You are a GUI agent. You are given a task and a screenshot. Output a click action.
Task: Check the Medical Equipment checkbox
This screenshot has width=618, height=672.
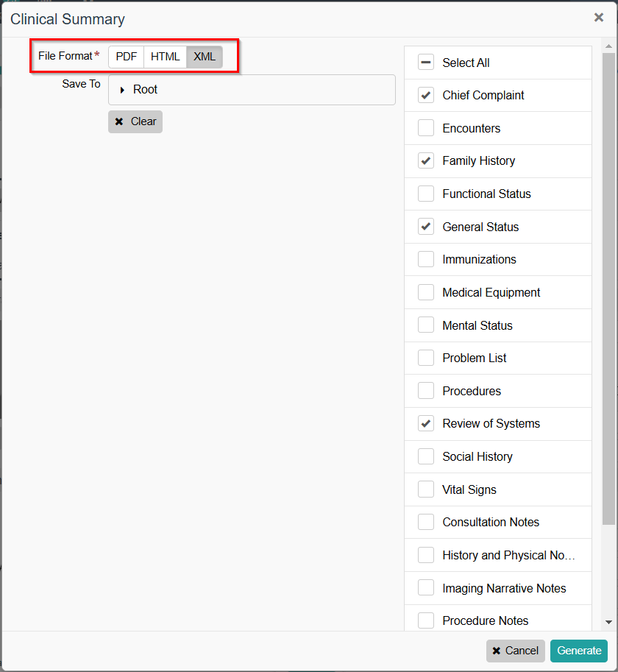pyautogui.click(x=426, y=293)
